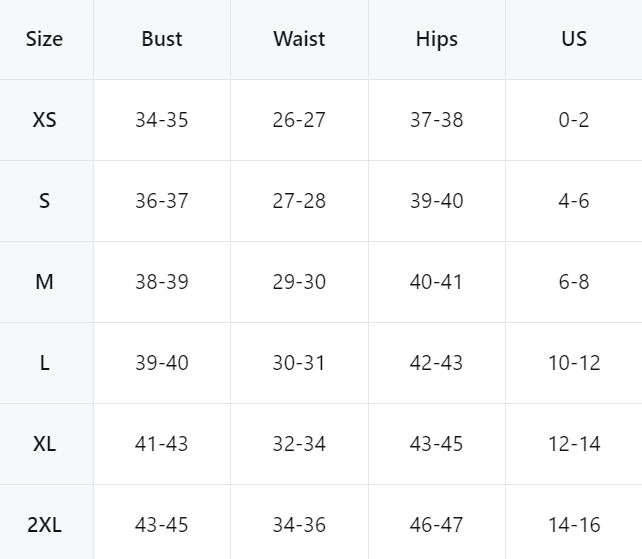Click the US column header

(x=574, y=39)
